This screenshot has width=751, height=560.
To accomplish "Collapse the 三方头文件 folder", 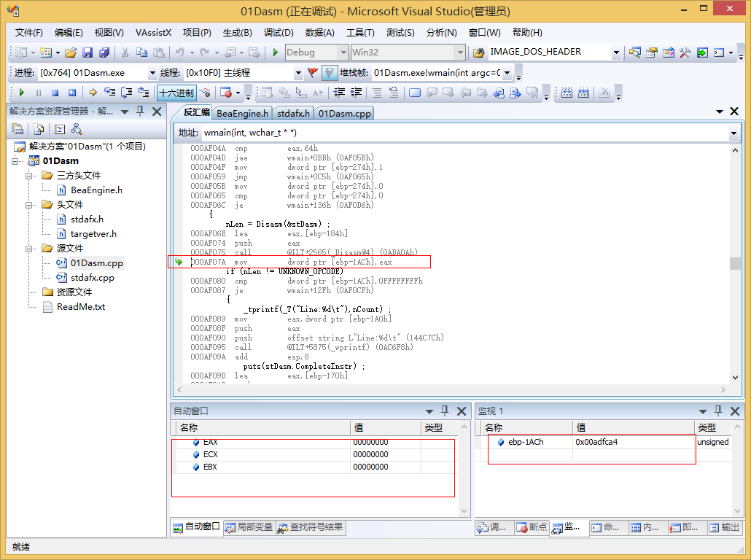I will [x=28, y=176].
